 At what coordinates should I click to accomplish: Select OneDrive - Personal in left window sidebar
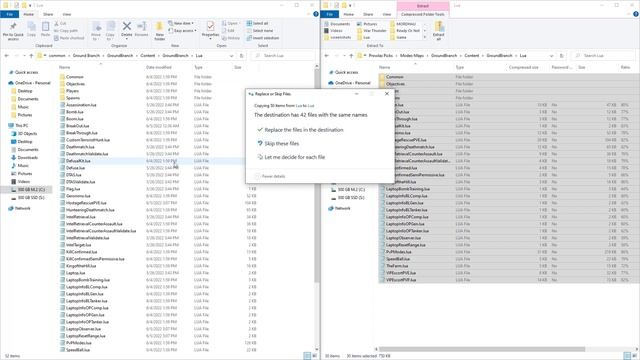point(29,83)
